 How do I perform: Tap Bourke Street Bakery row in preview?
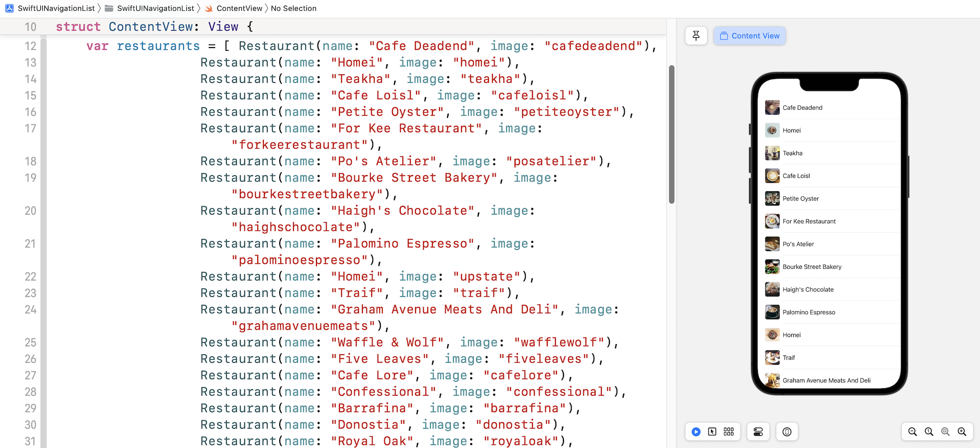click(x=829, y=267)
